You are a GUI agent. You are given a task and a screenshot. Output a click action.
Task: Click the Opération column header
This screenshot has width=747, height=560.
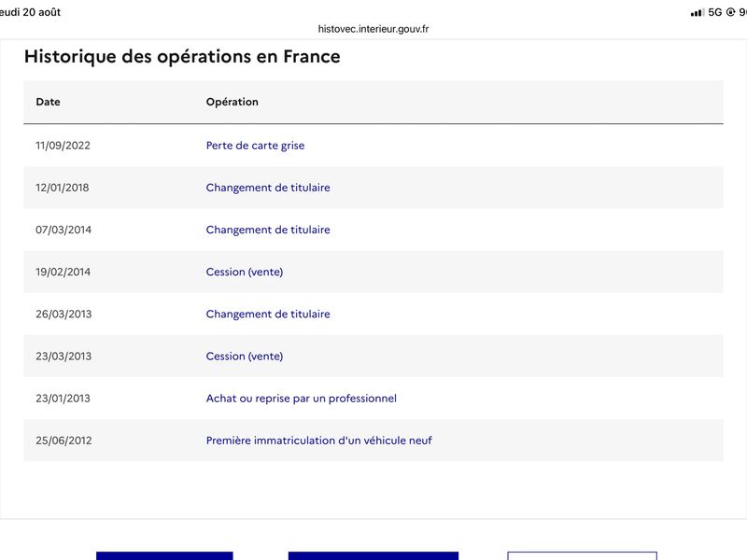(x=232, y=102)
